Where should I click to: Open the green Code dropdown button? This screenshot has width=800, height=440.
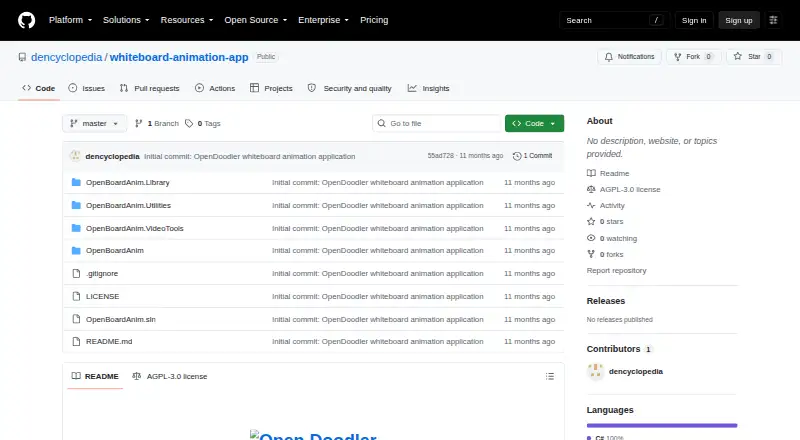(x=534, y=124)
